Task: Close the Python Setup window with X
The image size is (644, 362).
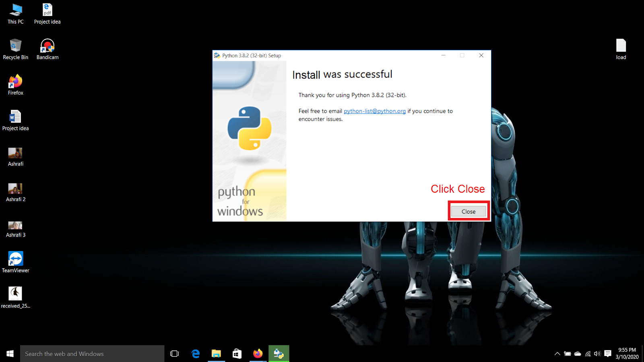Action: (481, 56)
